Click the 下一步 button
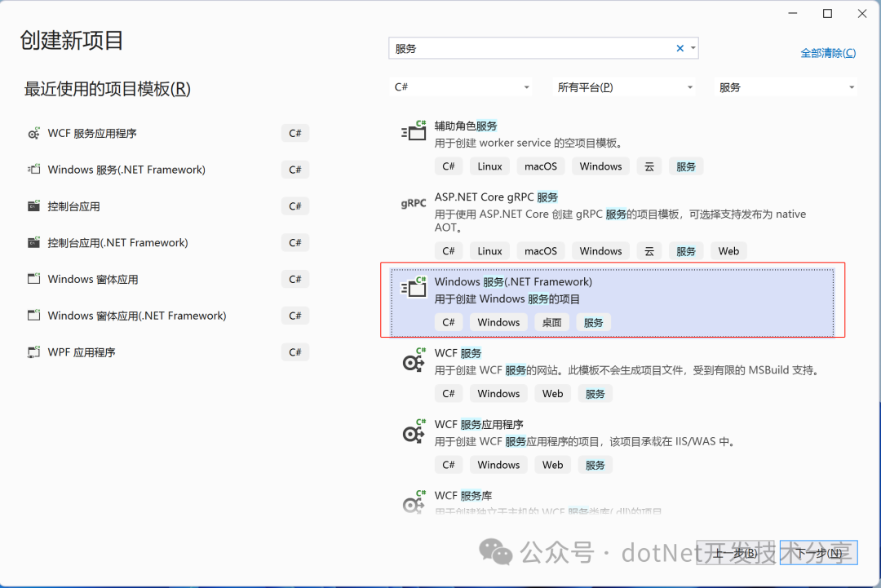This screenshot has width=881, height=588. 818,554
